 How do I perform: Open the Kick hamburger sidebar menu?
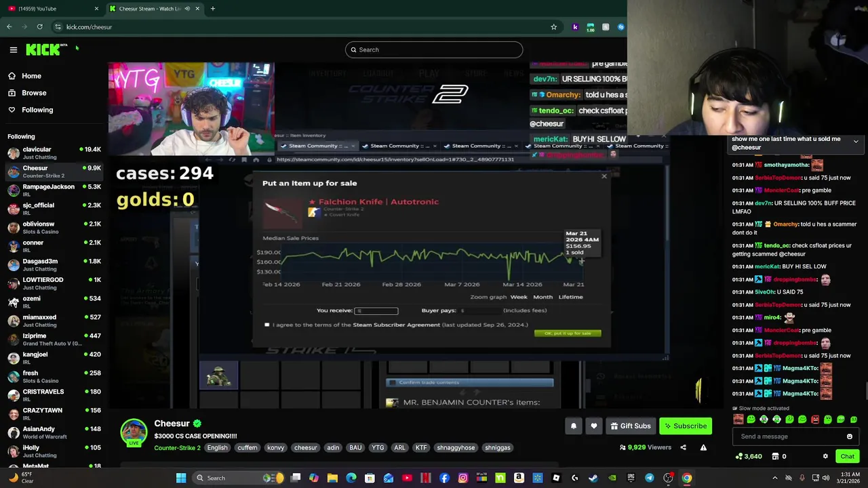(x=13, y=49)
